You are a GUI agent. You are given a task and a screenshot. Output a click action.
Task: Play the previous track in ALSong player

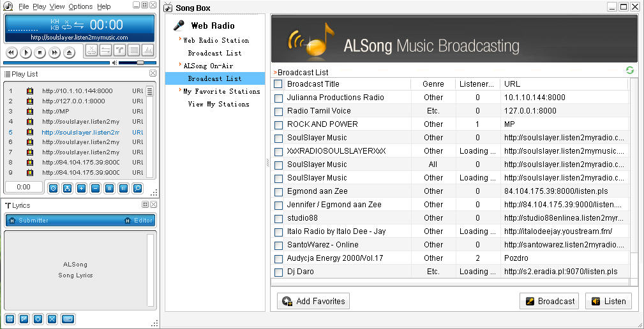tap(11, 52)
